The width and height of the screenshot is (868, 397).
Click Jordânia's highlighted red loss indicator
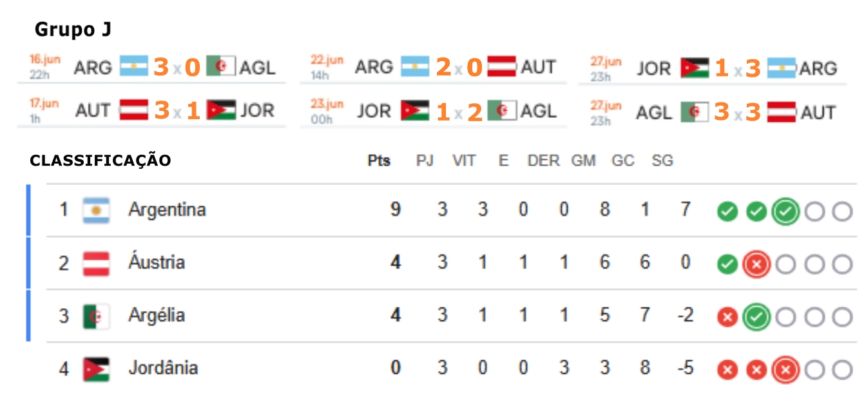point(786,370)
